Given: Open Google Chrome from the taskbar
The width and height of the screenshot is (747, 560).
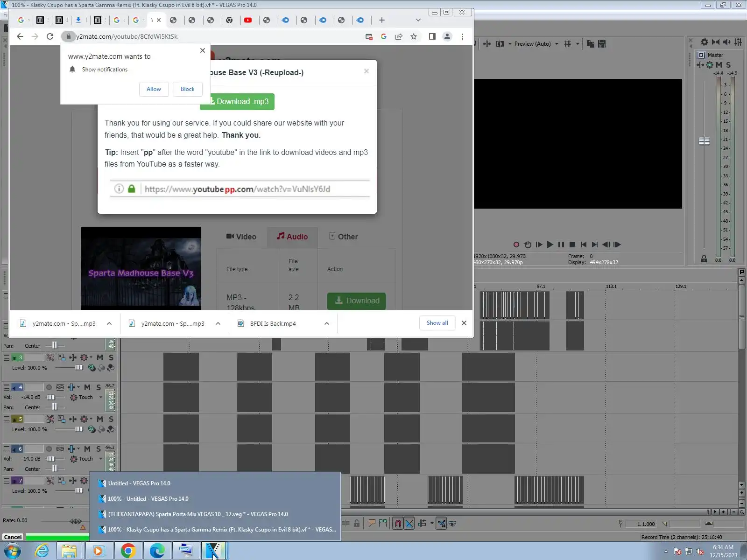Looking at the screenshot, I should (x=128, y=551).
